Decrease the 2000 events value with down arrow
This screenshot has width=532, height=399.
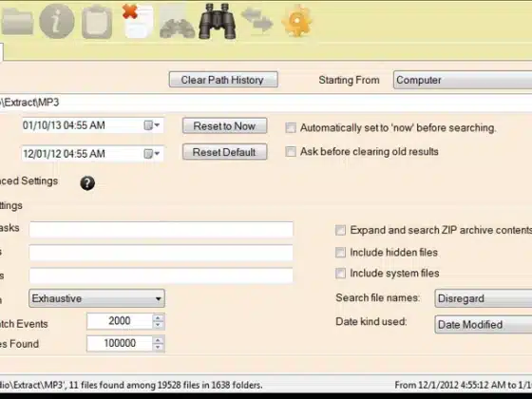(x=158, y=325)
